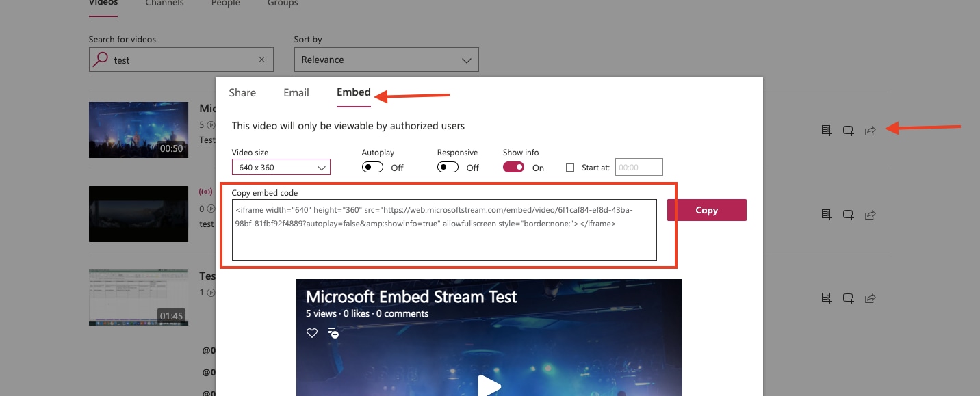
Task: Add the 01:45 video to watchlist
Action: pyautogui.click(x=827, y=298)
